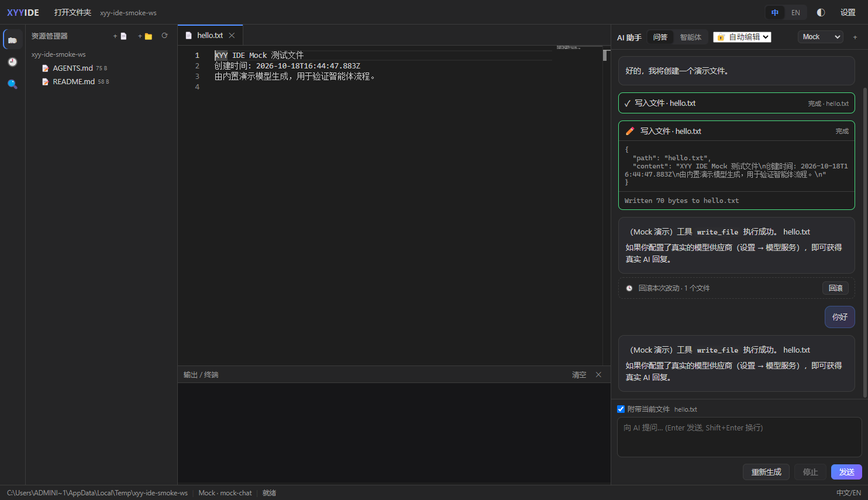Create a new folder in the explorer
868x500 pixels.
click(x=145, y=36)
